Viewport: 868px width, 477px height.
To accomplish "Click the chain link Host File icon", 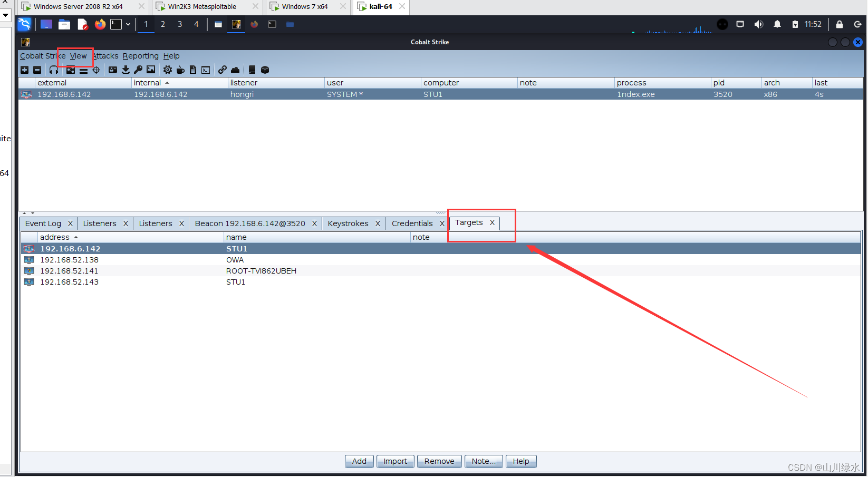I will [x=223, y=70].
